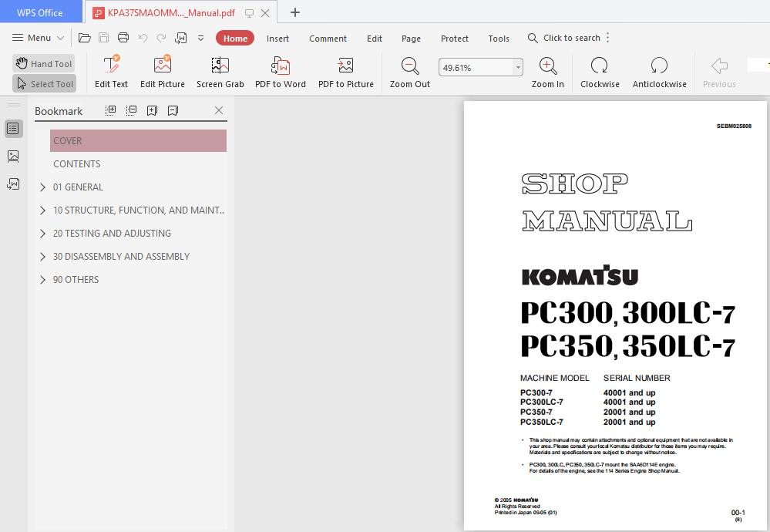Click the add bookmark icon
This screenshot has width=770, height=532.
point(153,110)
